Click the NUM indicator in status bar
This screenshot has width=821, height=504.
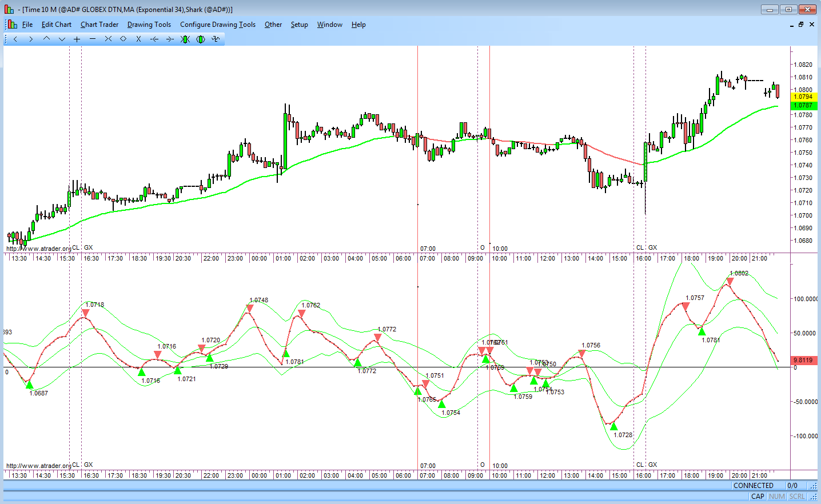[777, 497]
